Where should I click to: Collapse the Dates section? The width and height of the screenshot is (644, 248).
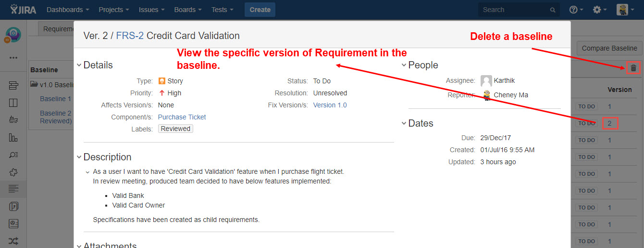pos(404,123)
